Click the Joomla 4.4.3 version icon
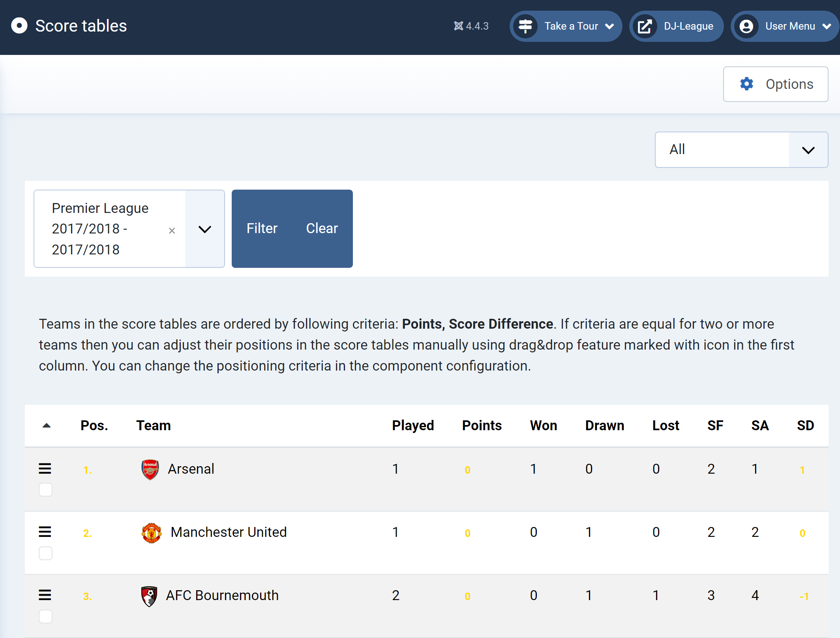Screen dimensions: 840x638 458,26
